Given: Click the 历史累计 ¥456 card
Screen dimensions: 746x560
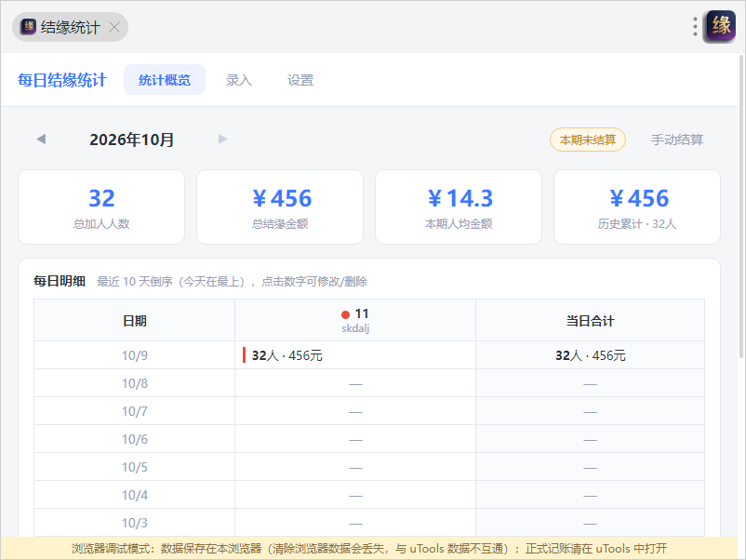Looking at the screenshot, I should [637, 207].
